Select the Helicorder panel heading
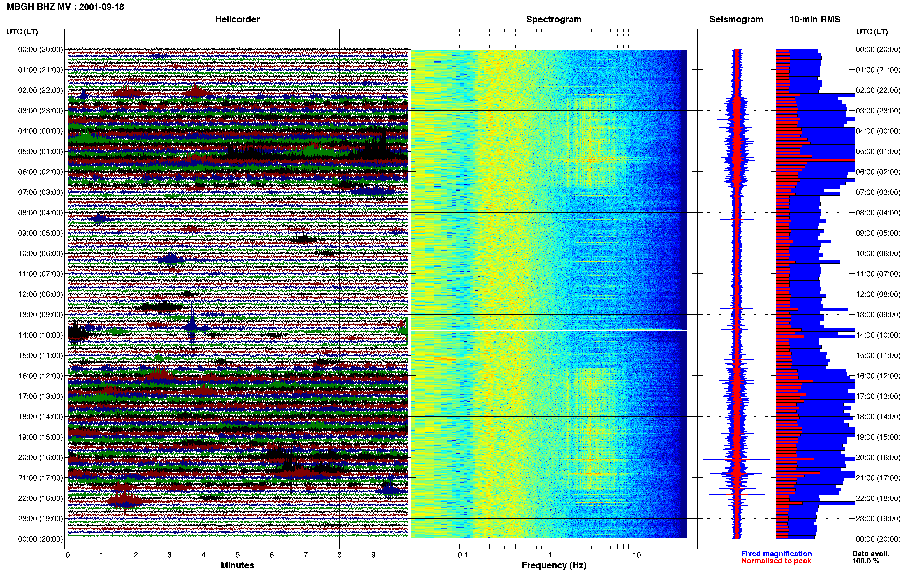 237,20
